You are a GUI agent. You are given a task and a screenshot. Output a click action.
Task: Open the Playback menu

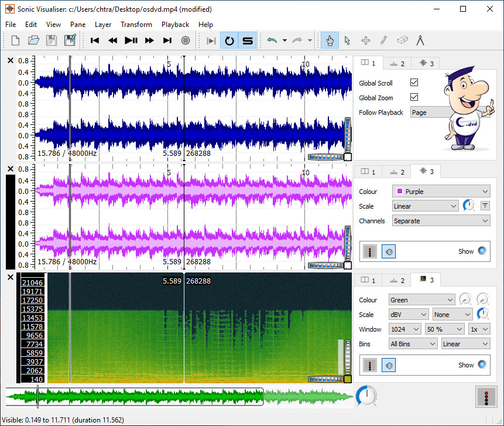[x=175, y=25]
